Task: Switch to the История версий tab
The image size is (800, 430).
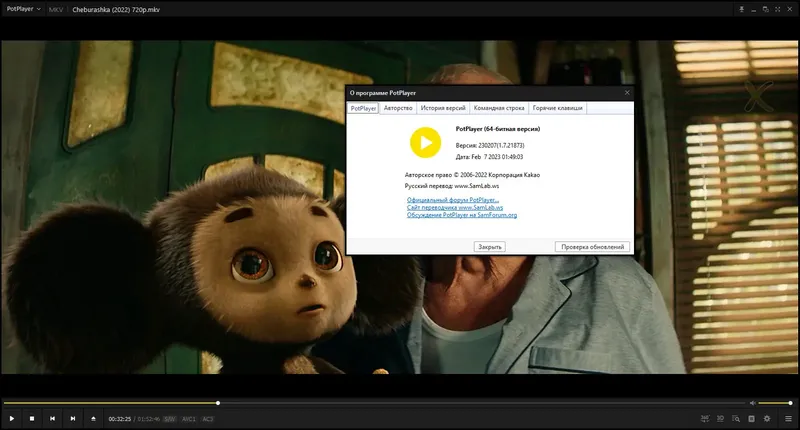Action: click(x=443, y=108)
